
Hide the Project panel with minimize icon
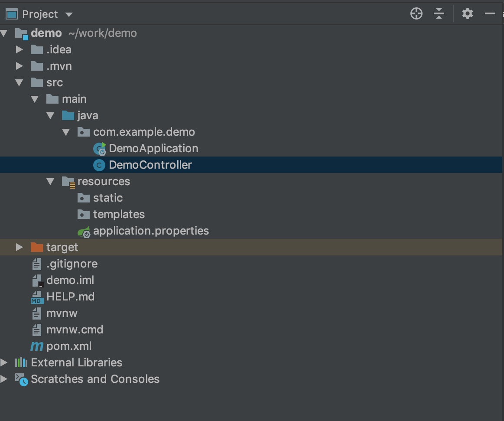490,14
